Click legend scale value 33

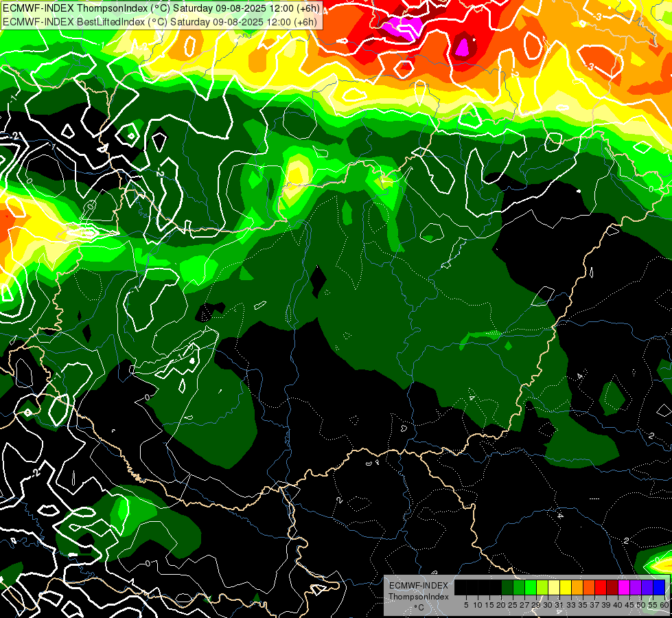click(571, 605)
